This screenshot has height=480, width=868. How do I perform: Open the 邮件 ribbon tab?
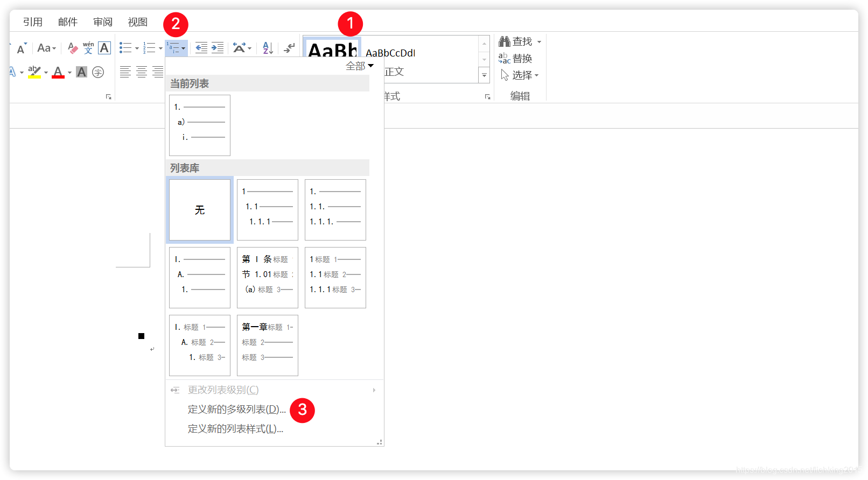(68, 22)
